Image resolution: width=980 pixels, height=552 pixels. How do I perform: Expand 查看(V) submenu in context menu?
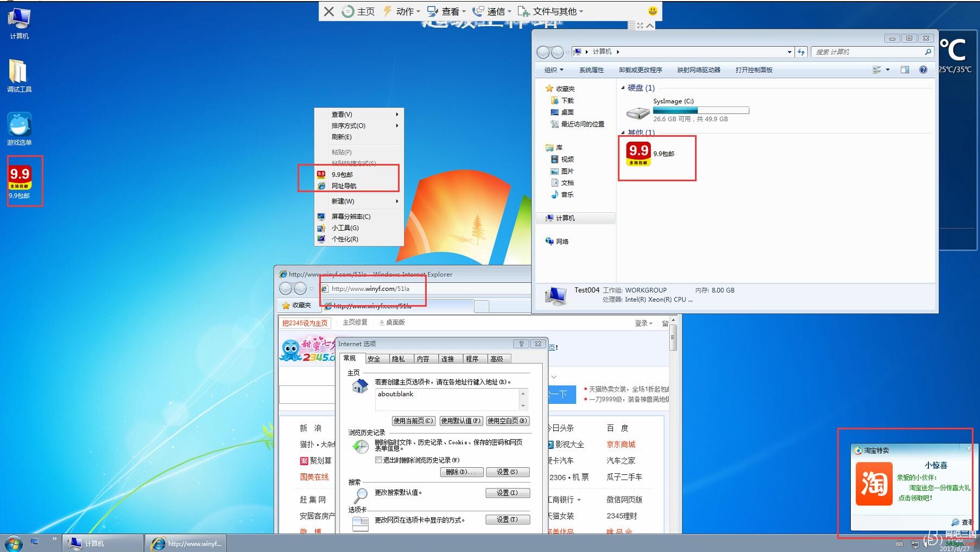click(359, 115)
